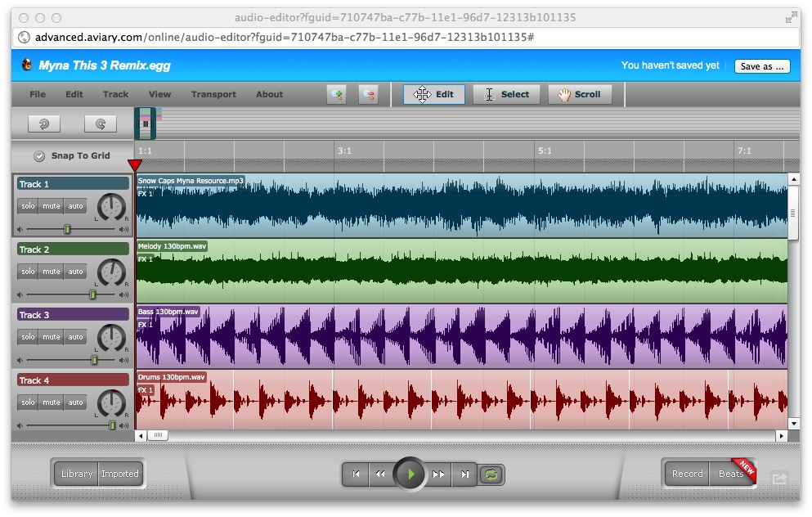Click the zoom in magnifier icon
Viewport: 812px width, 517px height.
336,95
